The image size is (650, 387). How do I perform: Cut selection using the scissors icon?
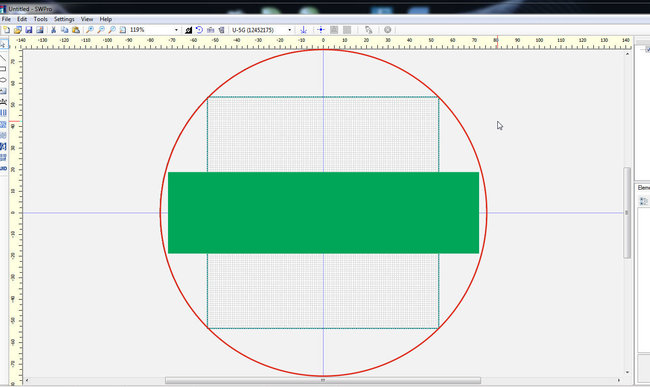click(53, 30)
